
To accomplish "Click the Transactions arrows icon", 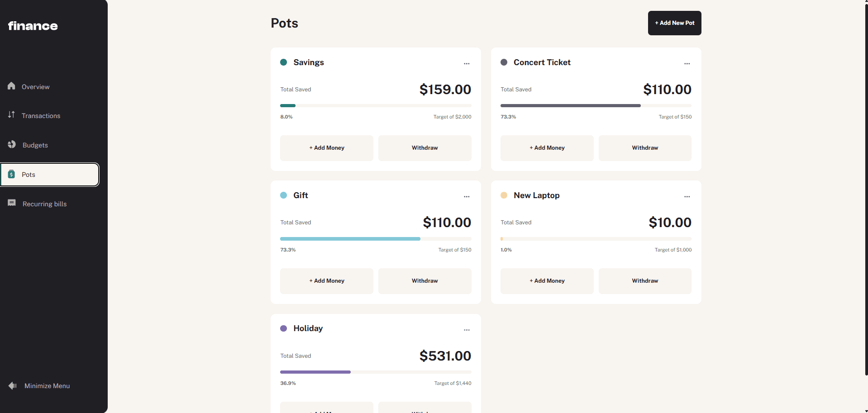I will (x=12, y=115).
